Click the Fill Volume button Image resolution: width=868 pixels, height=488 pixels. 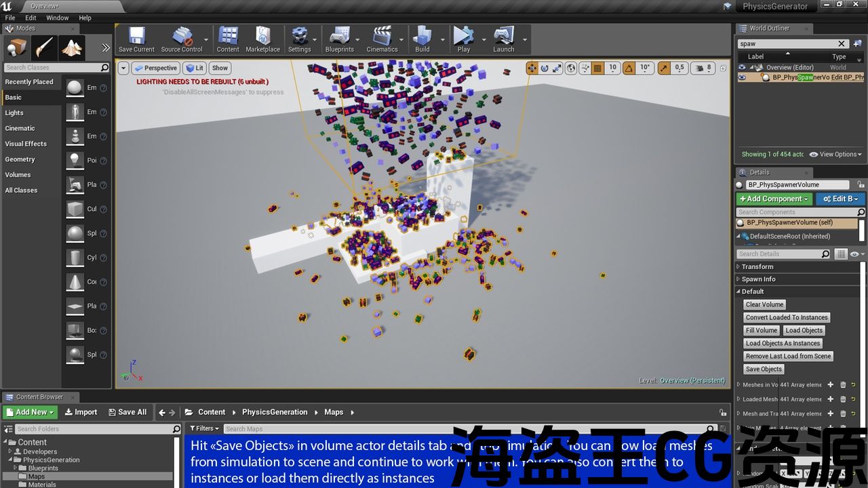pyautogui.click(x=762, y=331)
